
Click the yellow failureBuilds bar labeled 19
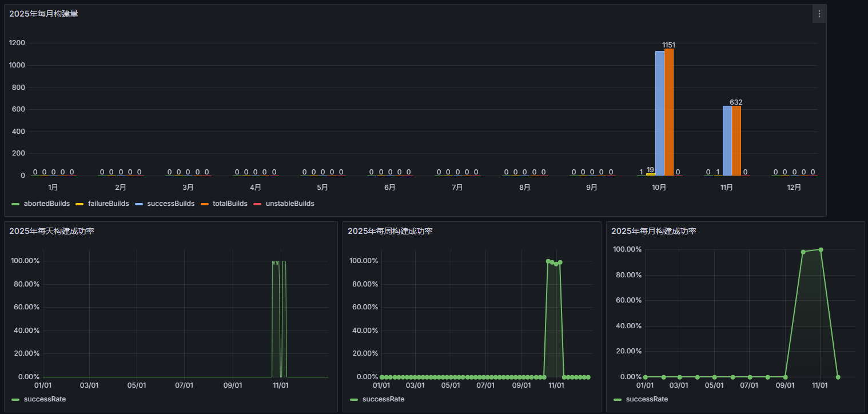coord(651,174)
